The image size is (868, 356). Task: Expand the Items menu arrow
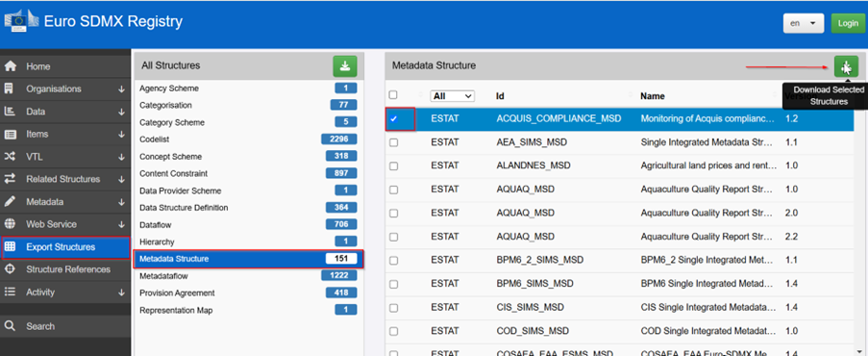[121, 135]
